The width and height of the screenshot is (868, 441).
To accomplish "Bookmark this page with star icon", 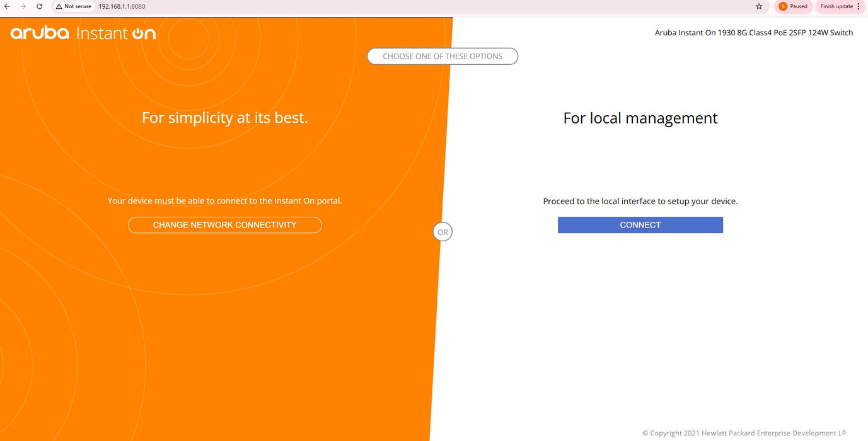I will pos(759,6).
